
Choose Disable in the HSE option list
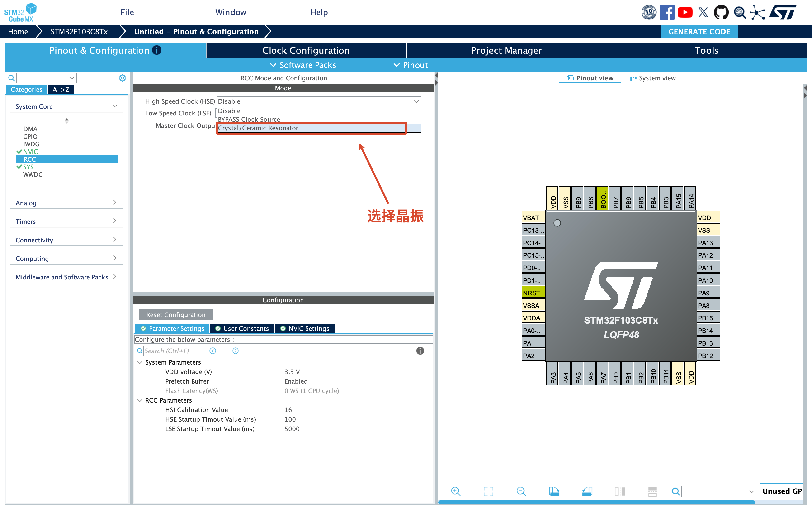coord(319,111)
